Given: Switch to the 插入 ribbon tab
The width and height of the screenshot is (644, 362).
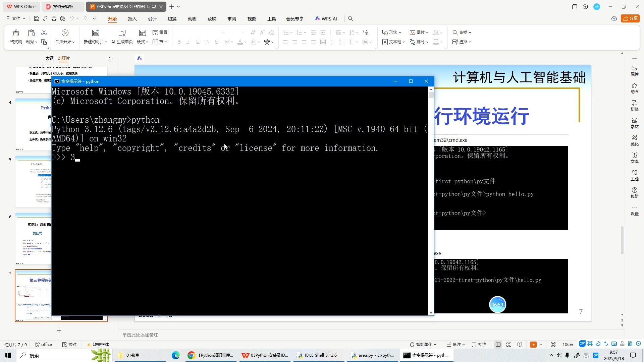Looking at the screenshot, I should (132, 19).
